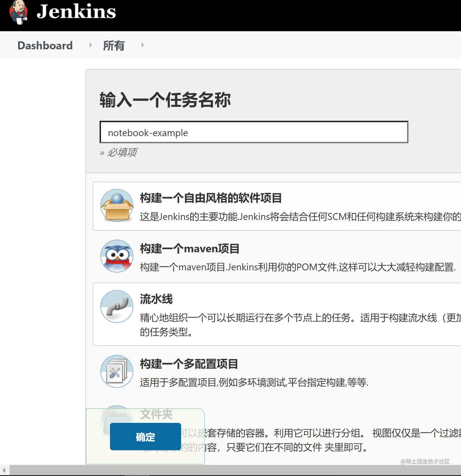The width and height of the screenshot is (461, 476).
Task: Click the multi-configuration description text
Action: [254, 382]
